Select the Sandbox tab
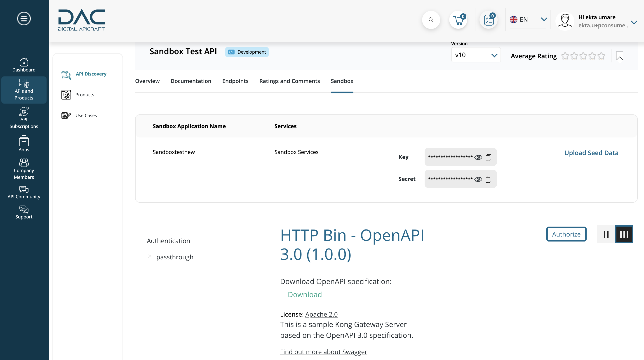 click(342, 81)
